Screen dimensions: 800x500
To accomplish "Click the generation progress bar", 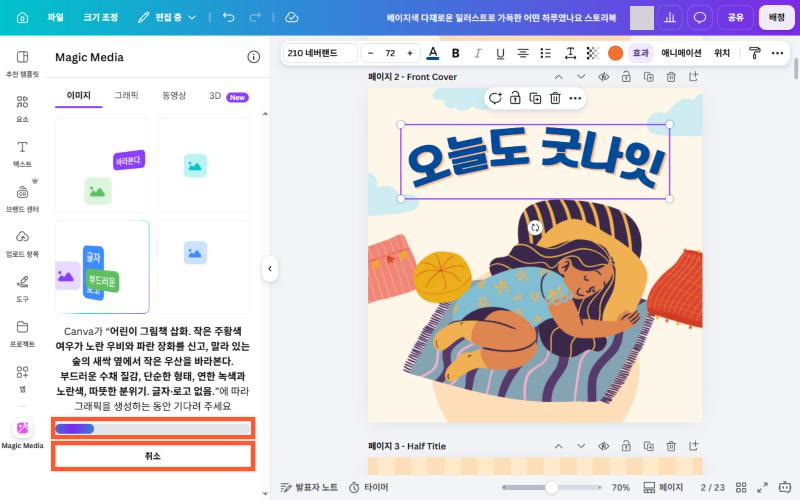I will (x=153, y=429).
